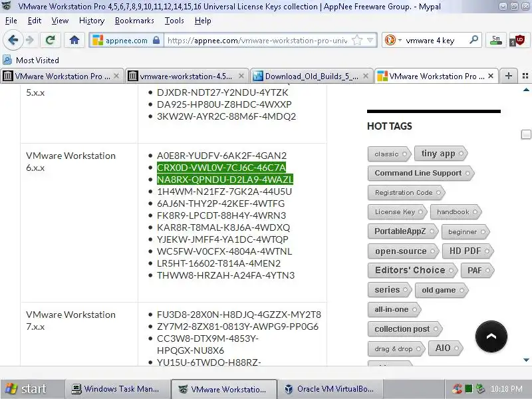Image resolution: width=532 pixels, height=399 pixels.
Task: Click the padlock site security icon
Action: 156,41
